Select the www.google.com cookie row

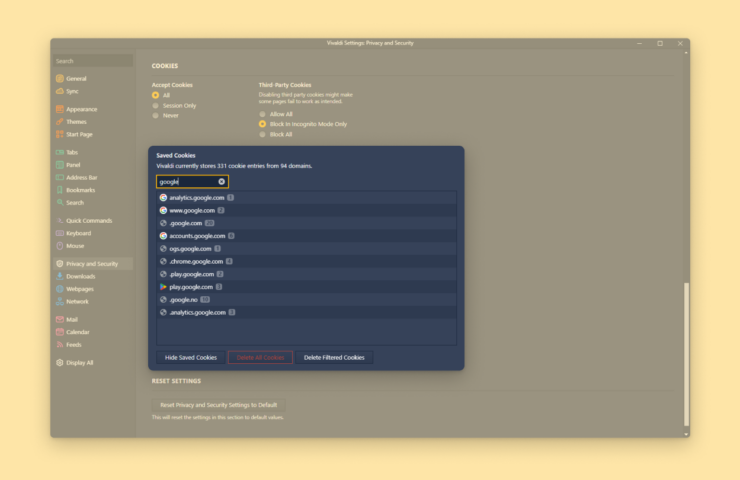point(306,211)
